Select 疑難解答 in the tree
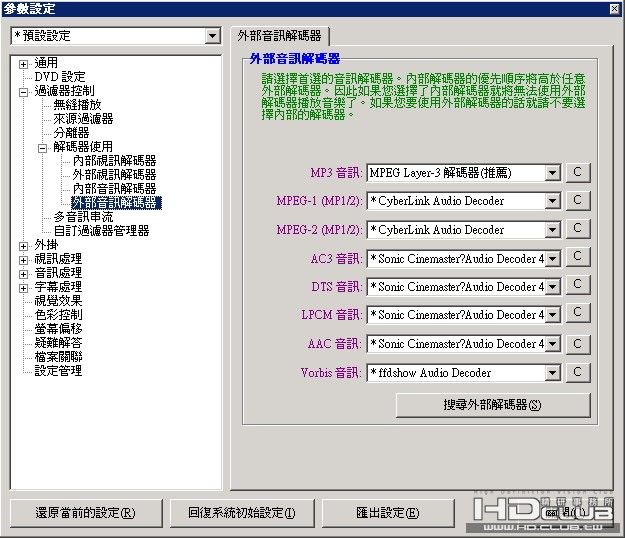This screenshot has height=538, width=625. click(58, 343)
